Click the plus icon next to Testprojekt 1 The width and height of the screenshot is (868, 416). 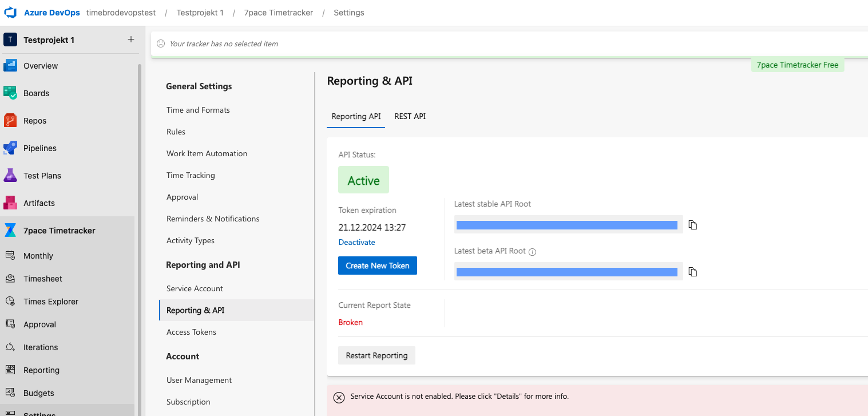(x=131, y=39)
